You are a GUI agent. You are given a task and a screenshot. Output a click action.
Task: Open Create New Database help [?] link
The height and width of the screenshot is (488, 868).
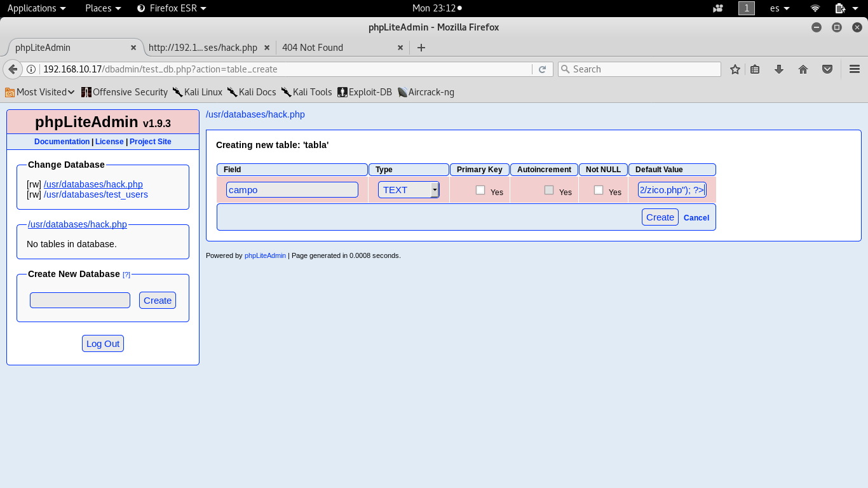tap(126, 274)
